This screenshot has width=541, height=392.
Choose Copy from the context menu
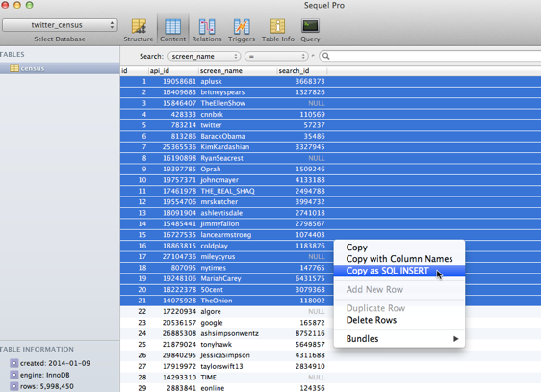click(357, 248)
